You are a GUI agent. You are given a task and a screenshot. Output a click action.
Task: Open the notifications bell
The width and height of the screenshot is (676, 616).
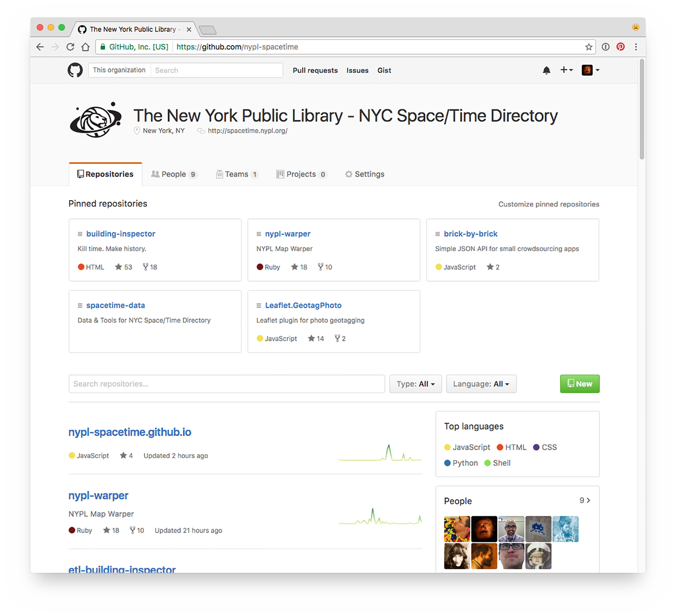546,70
